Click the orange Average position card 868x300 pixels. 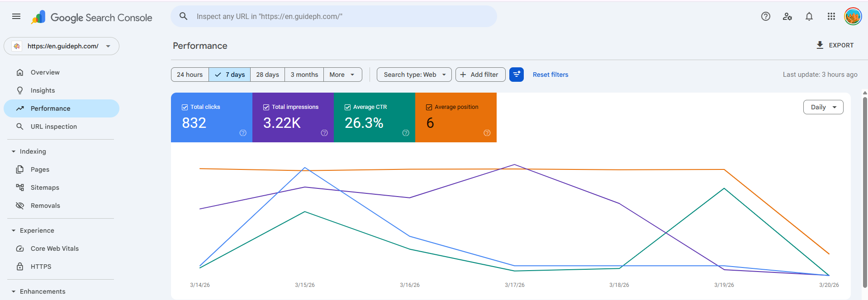(456, 117)
